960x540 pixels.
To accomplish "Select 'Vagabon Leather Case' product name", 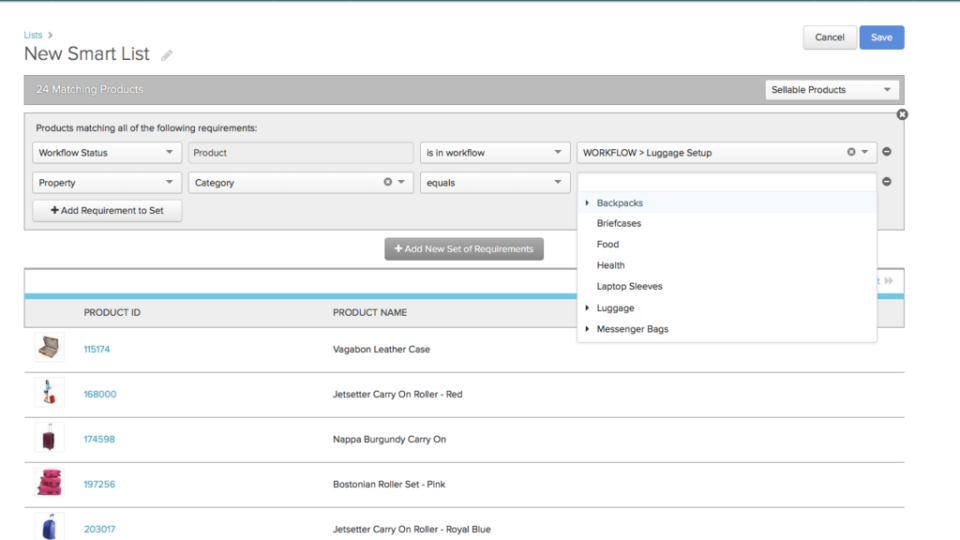I will point(381,349).
